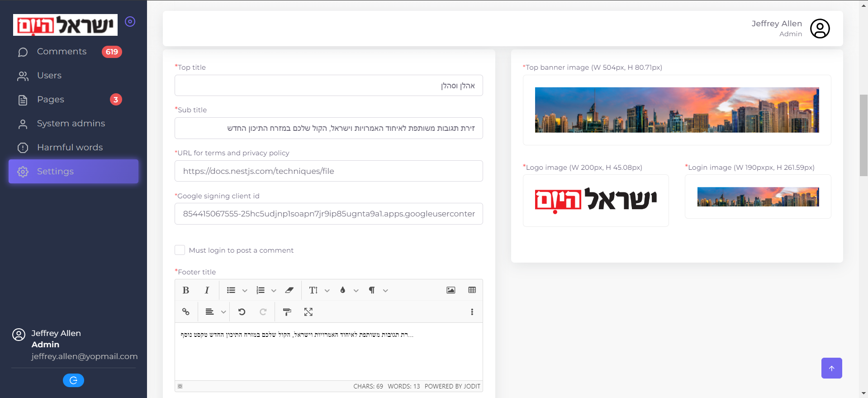The height and width of the screenshot is (398, 868).
Task: Open font size tool
Action: [x=313, y=290]
